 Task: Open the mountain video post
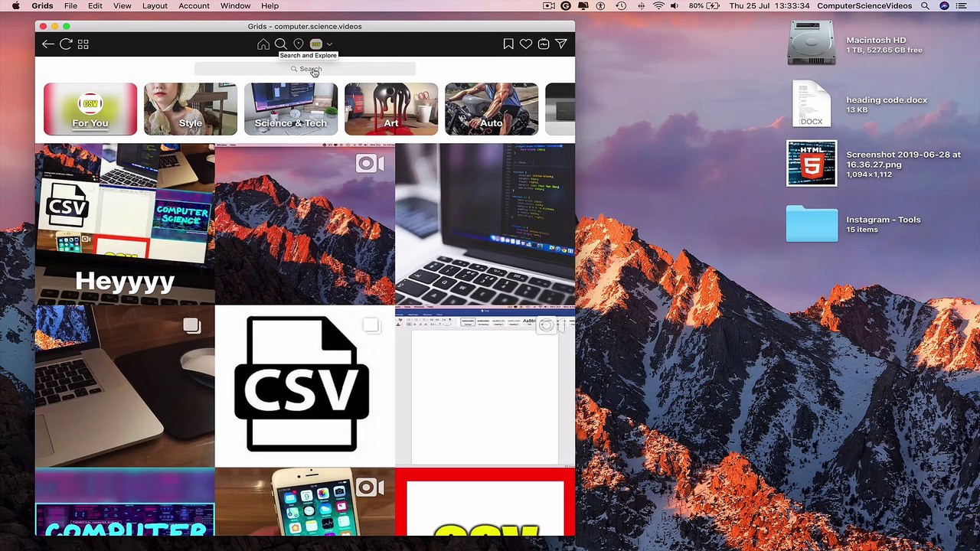pos(305,224)
